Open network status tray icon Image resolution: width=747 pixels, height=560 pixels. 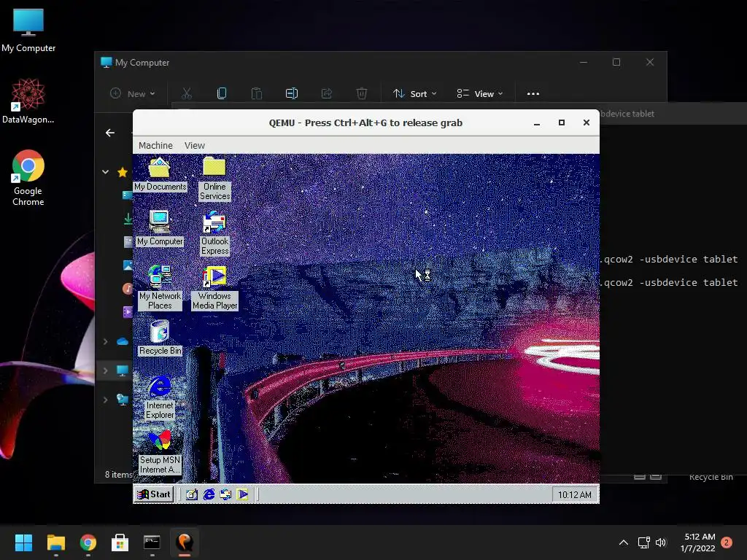pos(643,542)
